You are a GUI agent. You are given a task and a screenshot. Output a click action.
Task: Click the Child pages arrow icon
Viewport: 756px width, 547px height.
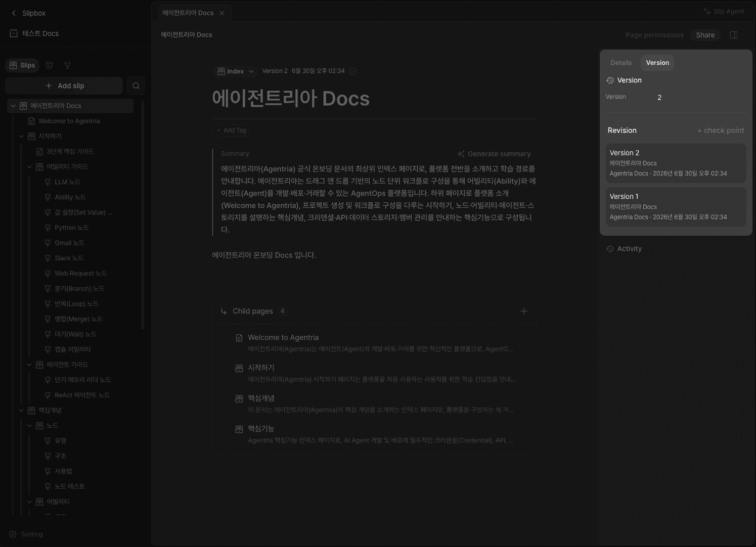(x=224, y=311)
